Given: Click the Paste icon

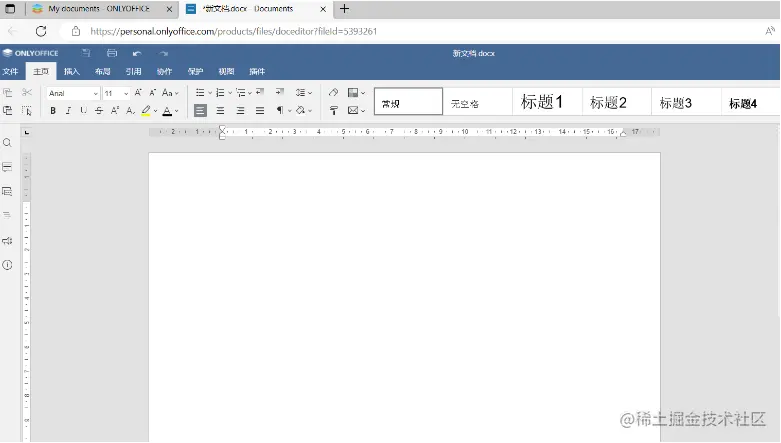Looking at the screenshot, I should pyautogui.click(x=7, y=111).
